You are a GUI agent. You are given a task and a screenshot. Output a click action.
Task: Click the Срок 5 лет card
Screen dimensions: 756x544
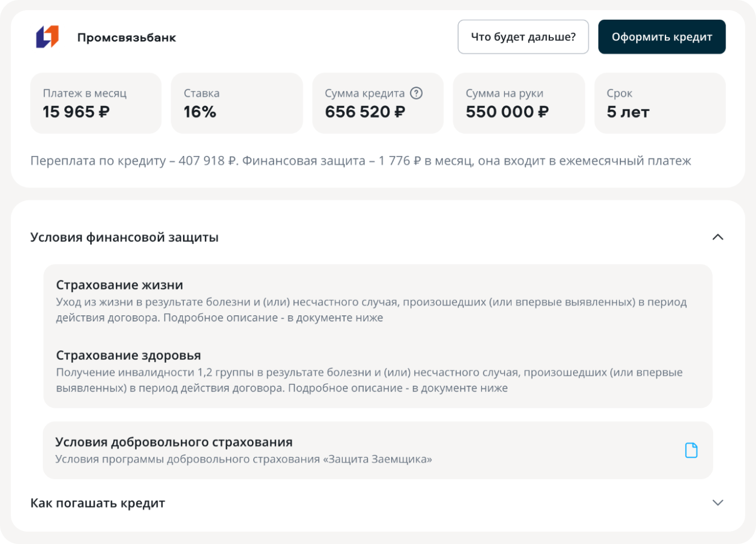pos(660,103)
